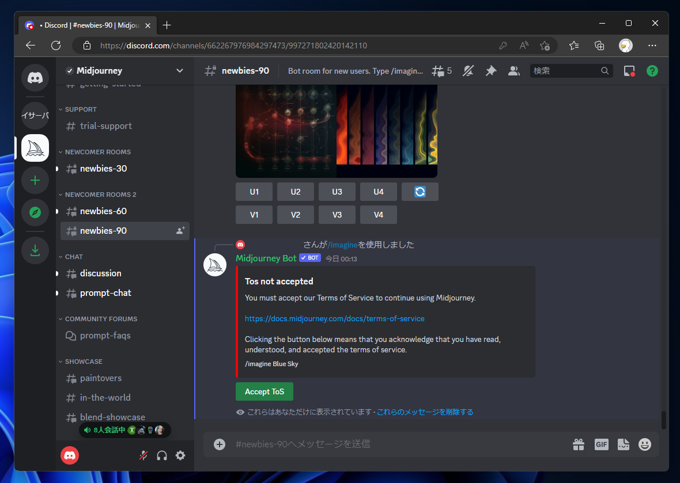Show member list icon
The image size is (680, 483).
514,71
